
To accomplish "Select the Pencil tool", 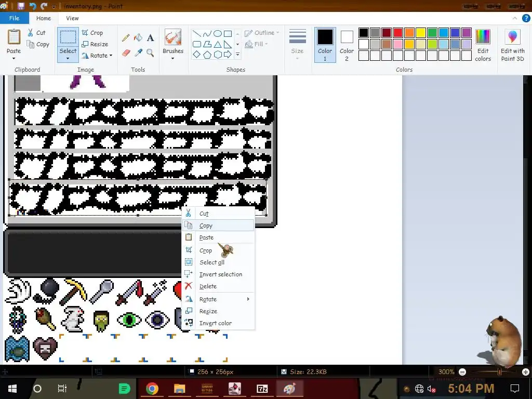I will click(x=126, y=37).
